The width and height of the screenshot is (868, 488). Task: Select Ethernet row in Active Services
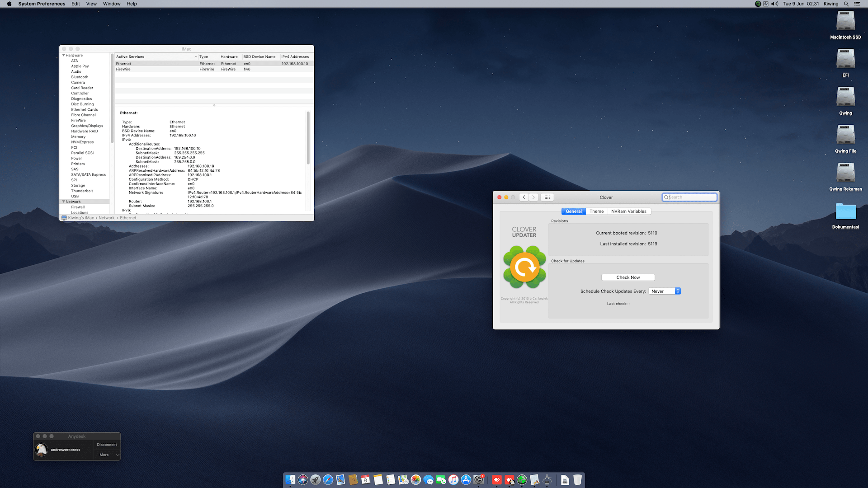(x=214, y=64)
